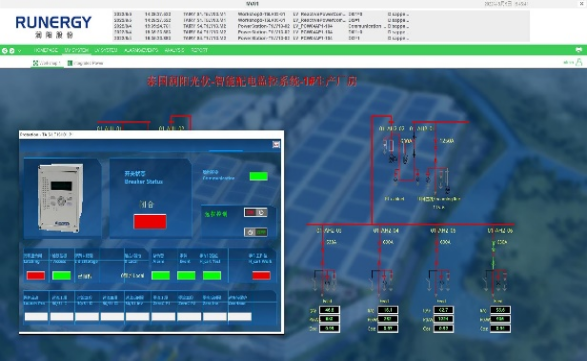Click the first white value field in popup
Viewport: 587px width, 361px height.
tap(36, 316)
